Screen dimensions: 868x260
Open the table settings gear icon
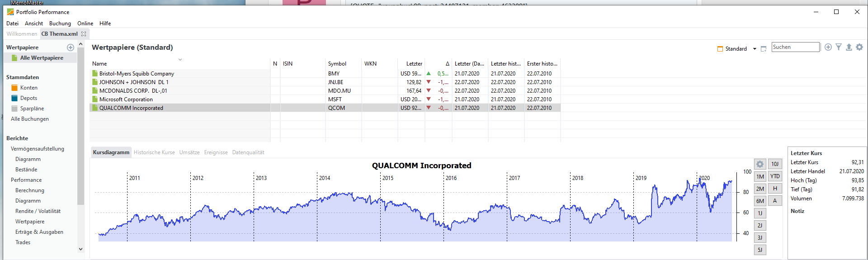pyautogui.click(x=859, y=47)
